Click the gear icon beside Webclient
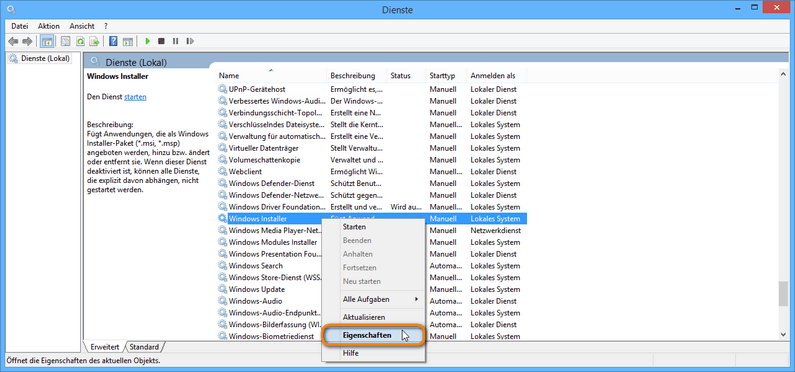The height and width of the screenshot is (372, 795). [x=223, y=172]
